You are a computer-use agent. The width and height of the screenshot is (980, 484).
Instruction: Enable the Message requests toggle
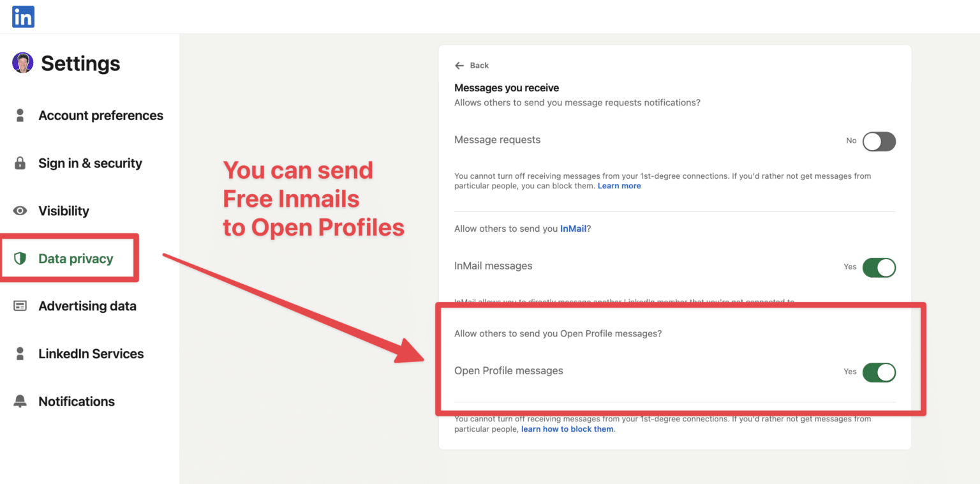(879, 141)
